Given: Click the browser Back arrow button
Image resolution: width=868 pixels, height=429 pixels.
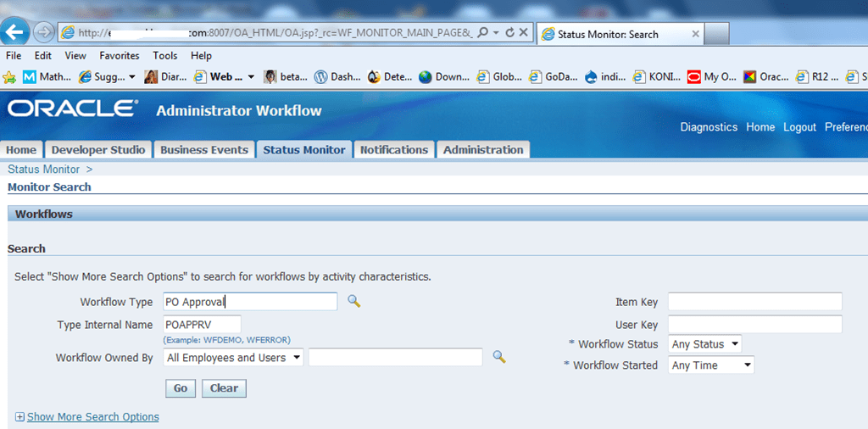Looking at the screenshot, I should coord(15,31).
